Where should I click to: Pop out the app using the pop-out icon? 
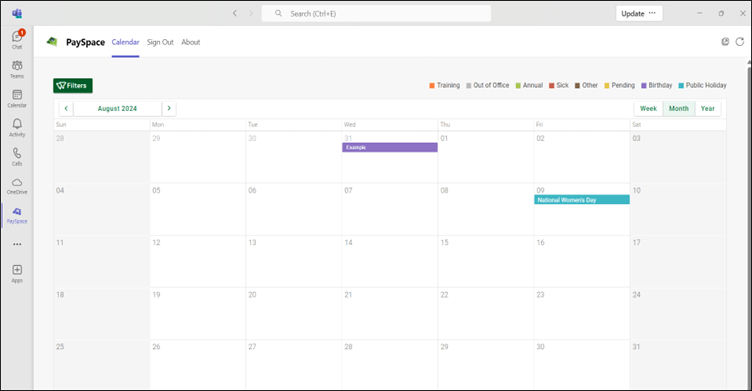[725, 42]
